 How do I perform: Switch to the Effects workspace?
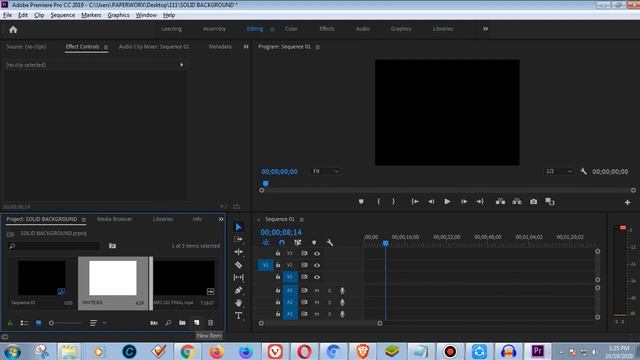[327, 29]
